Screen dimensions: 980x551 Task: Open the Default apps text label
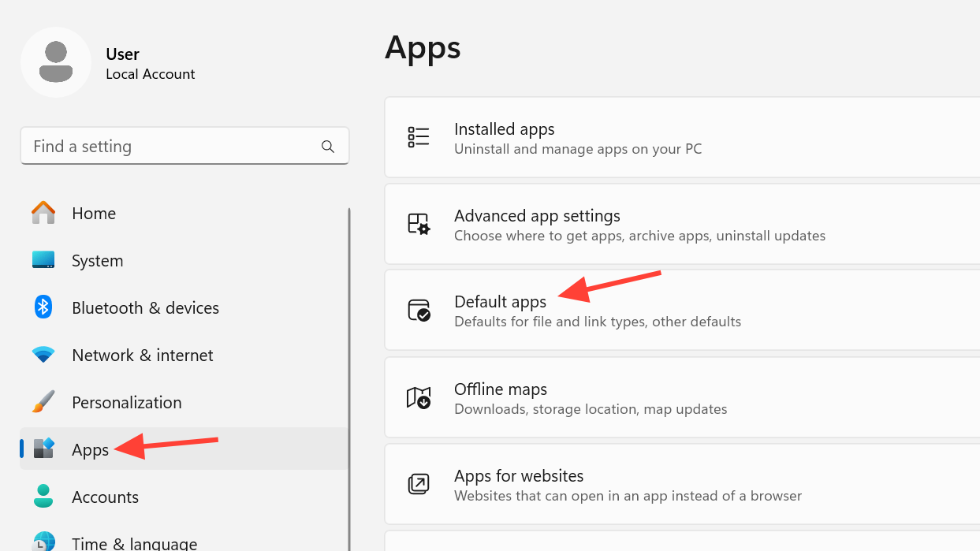[500, 302]
